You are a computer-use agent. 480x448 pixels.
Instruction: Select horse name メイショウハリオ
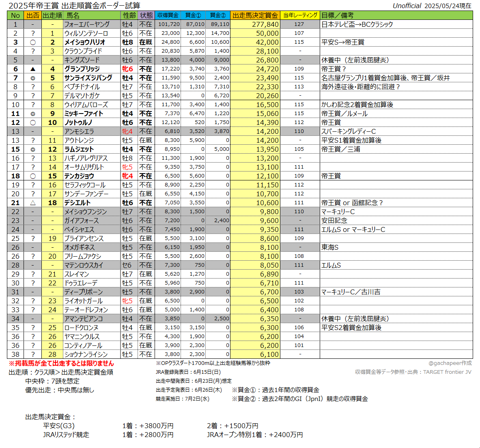pos(85,42)
